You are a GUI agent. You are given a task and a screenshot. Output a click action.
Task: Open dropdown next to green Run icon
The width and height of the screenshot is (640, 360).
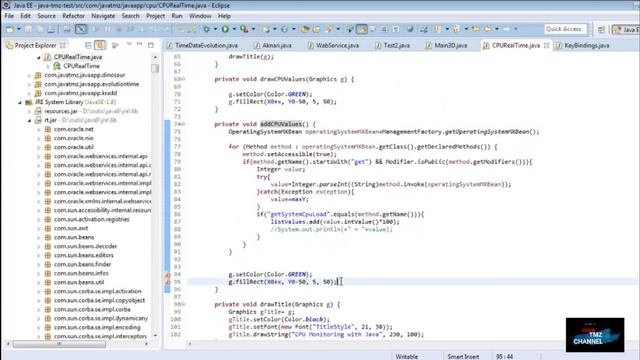click(234, 29)
